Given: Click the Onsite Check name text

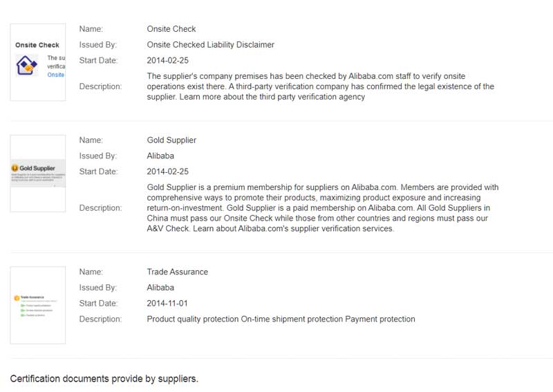Looking at the screenshot, I should click(x=171, y=29).
